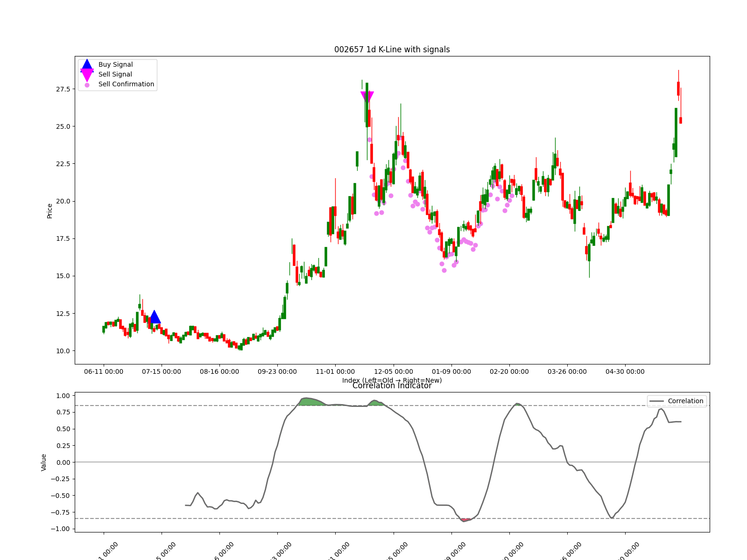Click the 1.00 correlation axis label

coord(63,396)
